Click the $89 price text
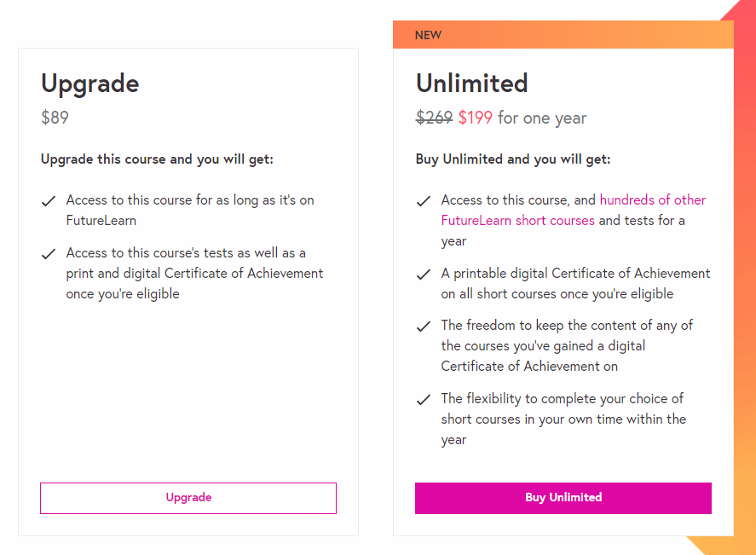The width and height of the screenshot is (756, 555). pyautogui.click(x=55, y=118)
